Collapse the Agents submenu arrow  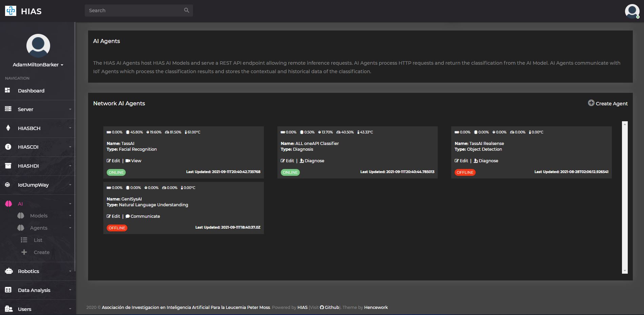tap(70, 228)
